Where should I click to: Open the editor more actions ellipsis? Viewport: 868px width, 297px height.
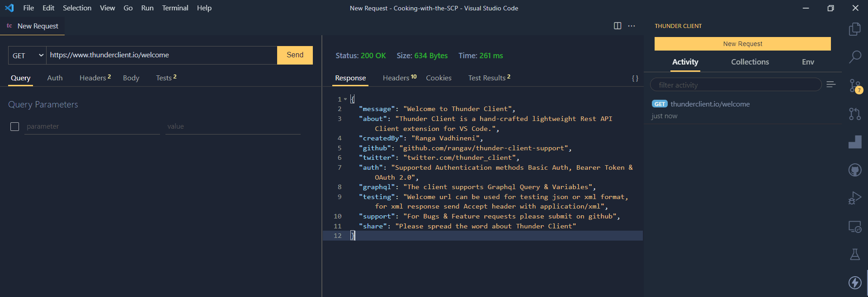point(632,26)
